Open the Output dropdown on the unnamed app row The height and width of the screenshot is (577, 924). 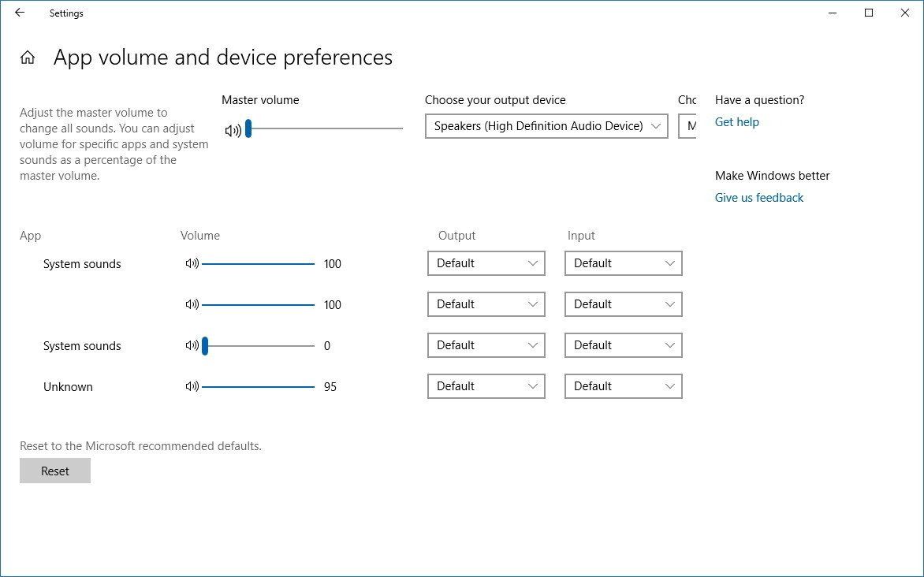486,303
